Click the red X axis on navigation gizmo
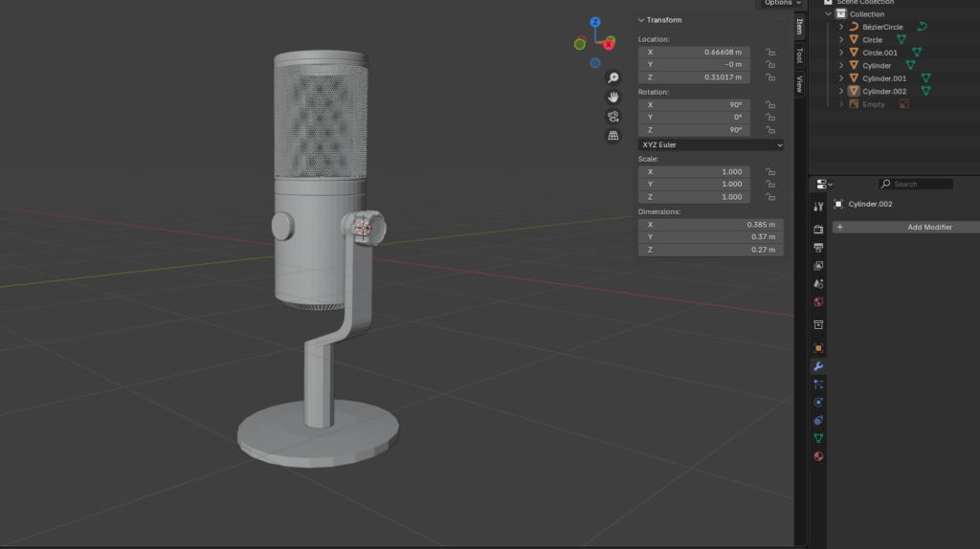The height and width of the screenshot is (549, 980). click(609, 44)
